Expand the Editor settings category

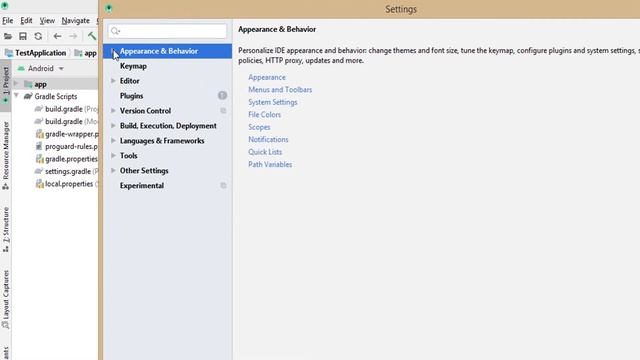pos(113,81)
